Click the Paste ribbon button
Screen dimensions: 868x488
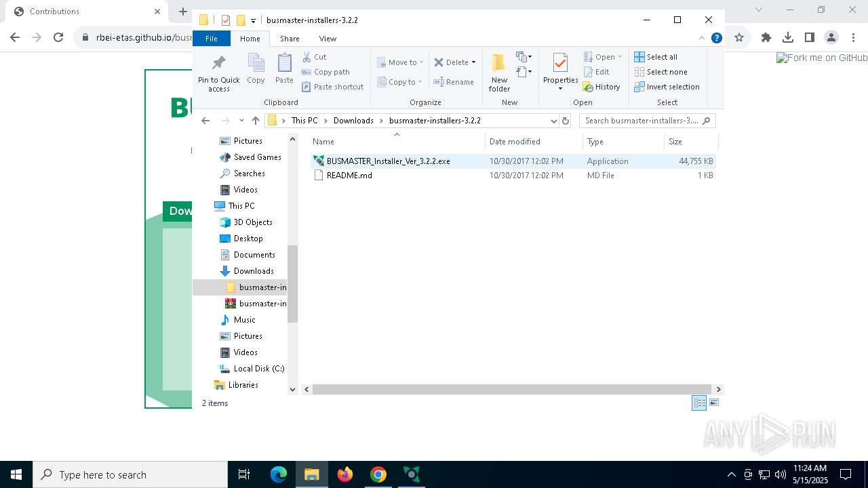point(284,70)
